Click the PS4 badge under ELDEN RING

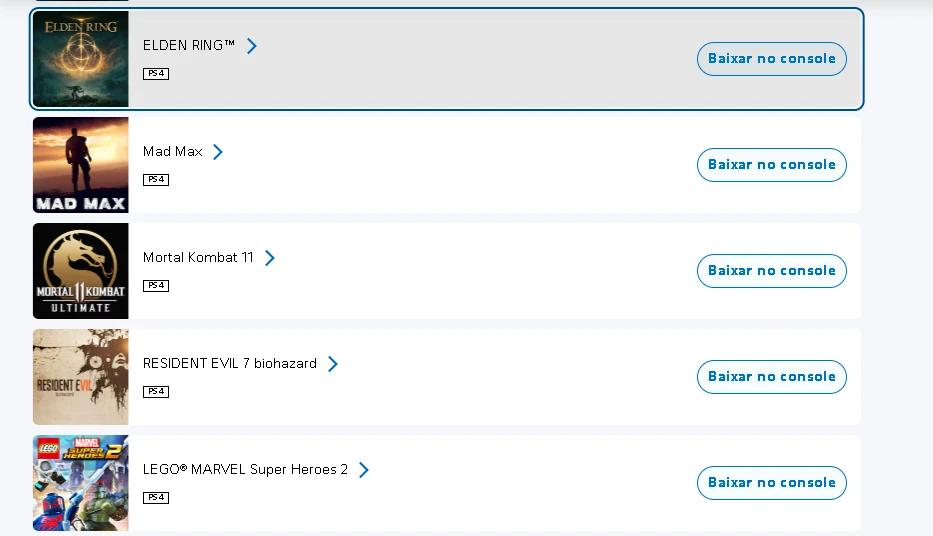pos(156,74)
